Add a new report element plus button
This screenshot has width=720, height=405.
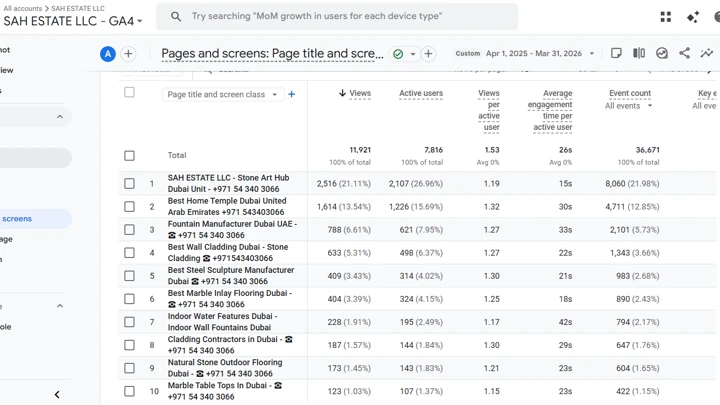(x=428, y=54)
